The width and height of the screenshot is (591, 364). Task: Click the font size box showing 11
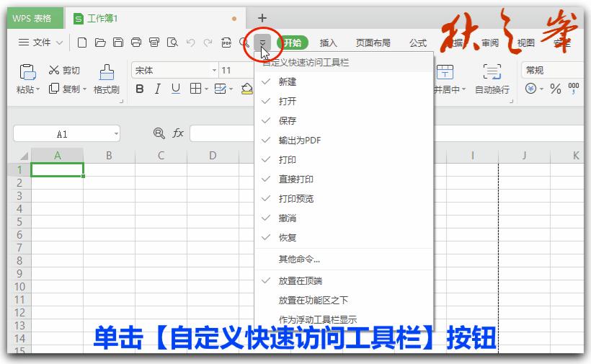coord(236,70)
